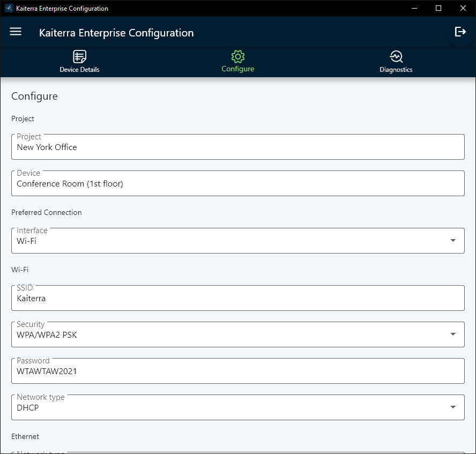Open the hamburger navigation menu
The image size is (476, 454).
point(16,32)
